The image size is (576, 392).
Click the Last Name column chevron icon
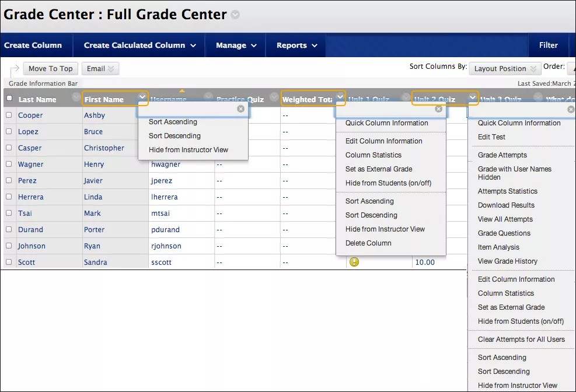click(75, 97)
